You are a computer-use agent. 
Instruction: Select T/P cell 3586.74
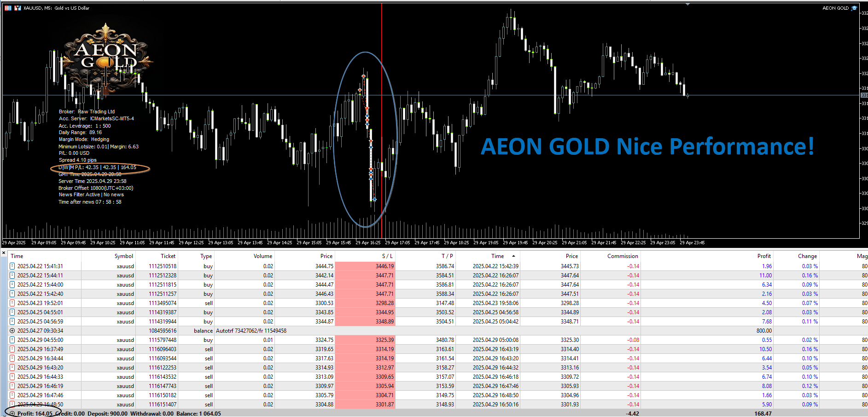click(x=445, y=266)
